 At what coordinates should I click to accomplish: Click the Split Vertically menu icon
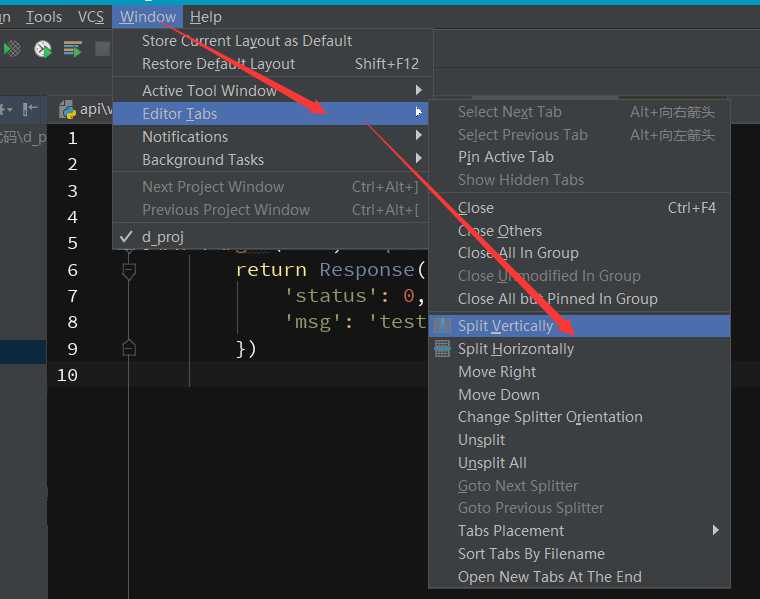coord(442,326)
